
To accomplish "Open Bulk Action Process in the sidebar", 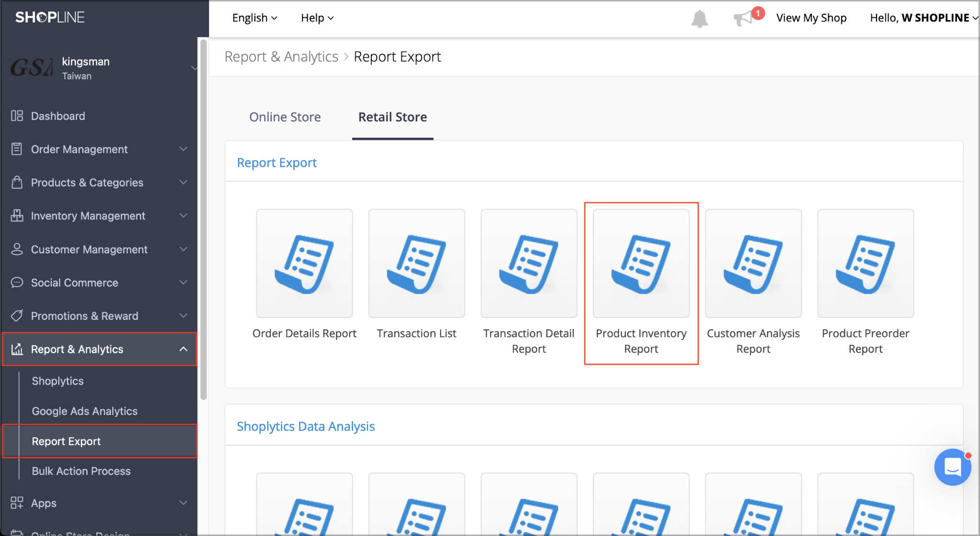I will [81, 471].
